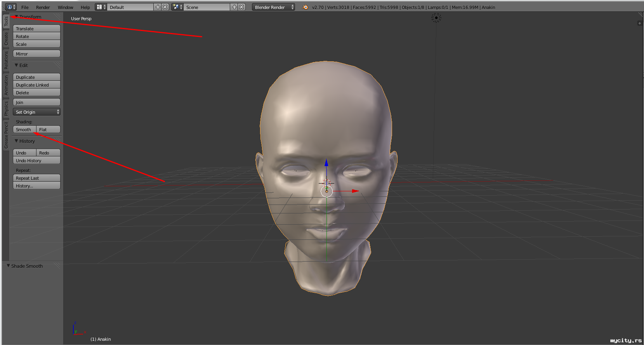
Task: Open the Blender Render engine dropdown
Action: coord(273,7)
